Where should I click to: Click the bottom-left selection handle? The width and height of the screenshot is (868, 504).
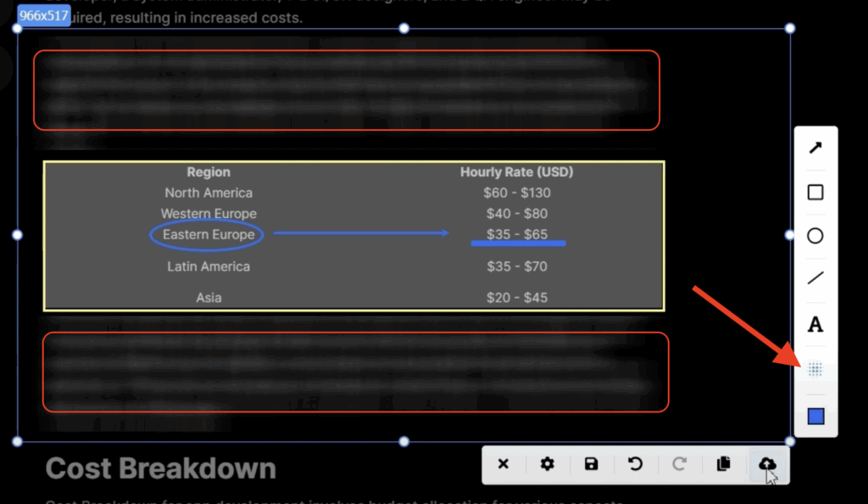click(17, 441)
